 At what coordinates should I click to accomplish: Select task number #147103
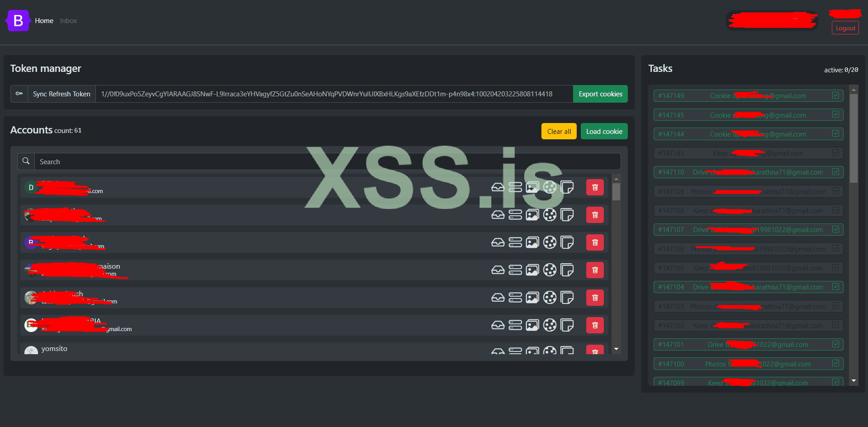coord(671,307)
